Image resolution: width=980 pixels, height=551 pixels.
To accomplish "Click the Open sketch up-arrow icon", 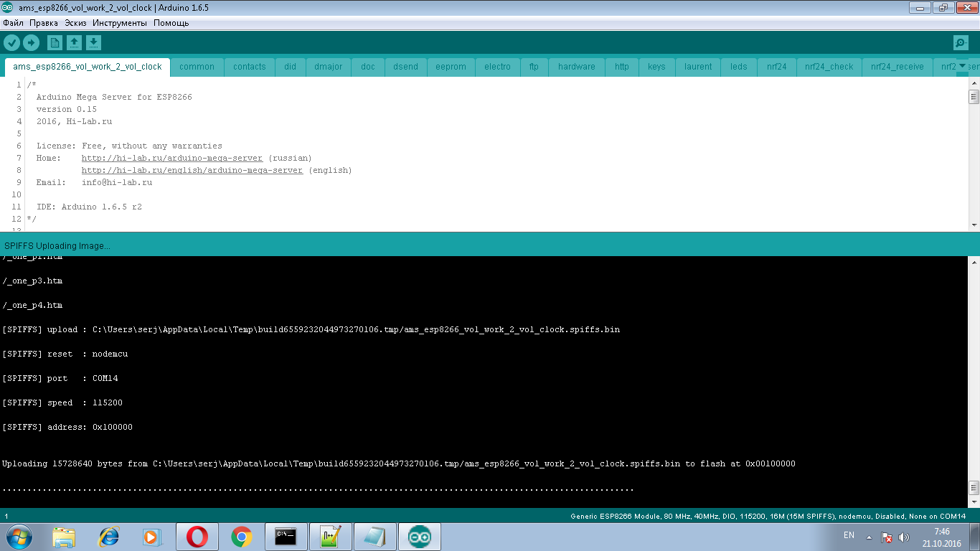I will (74, 43).
